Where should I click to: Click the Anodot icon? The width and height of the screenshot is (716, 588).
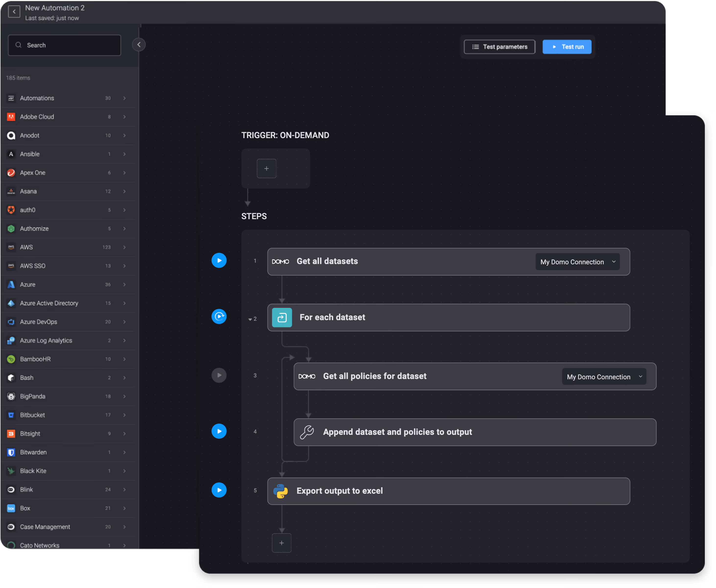tap(11, 135)
